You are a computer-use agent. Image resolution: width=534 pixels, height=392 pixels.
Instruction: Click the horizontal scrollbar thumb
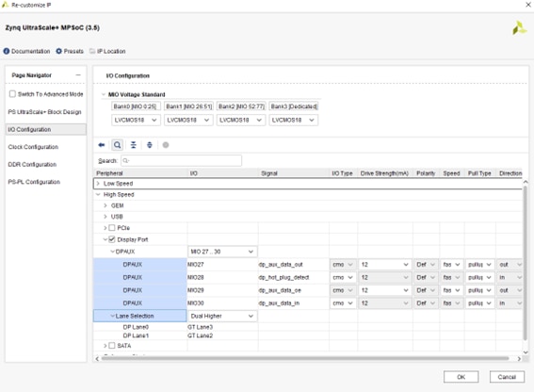[x=305, y=358]
